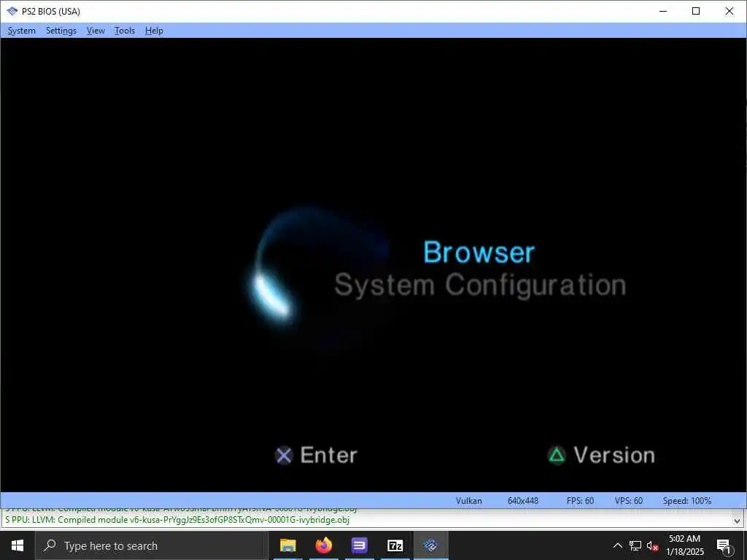Open the clock showing 5:02 AM
The width and height of the screenshot is (747, 560).
tap(684, 545)
